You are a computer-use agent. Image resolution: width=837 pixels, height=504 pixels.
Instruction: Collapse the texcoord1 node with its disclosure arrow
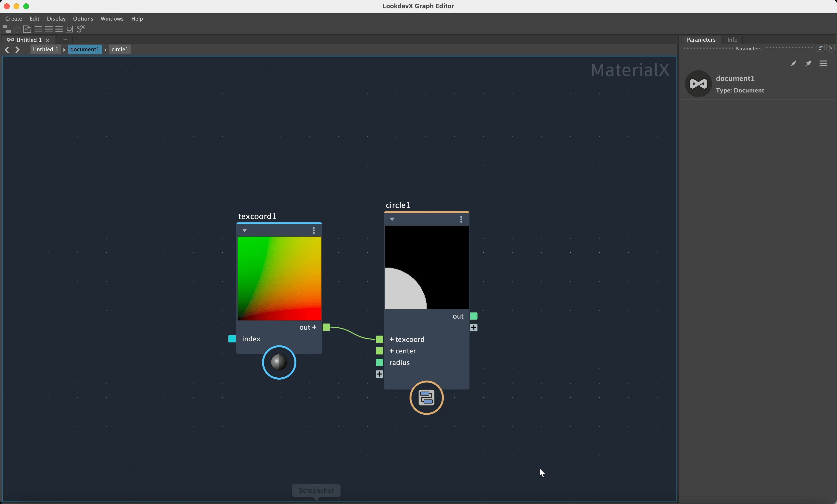(x=245, y=231)
